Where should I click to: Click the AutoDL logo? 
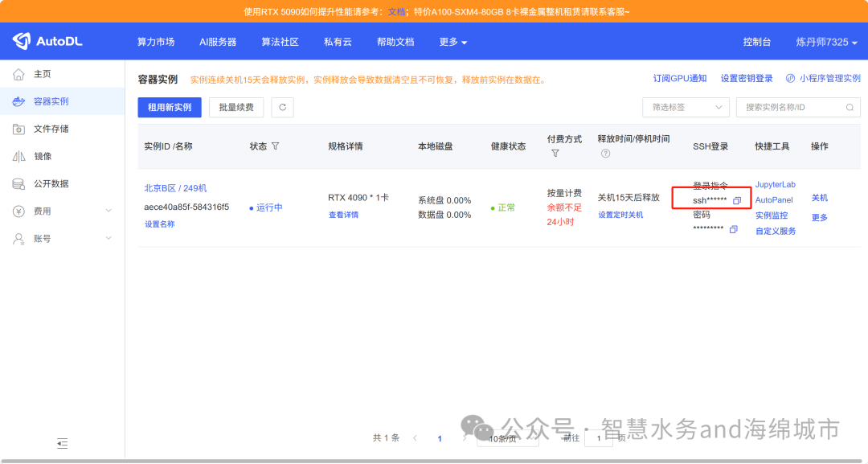(x=48, y=40)
